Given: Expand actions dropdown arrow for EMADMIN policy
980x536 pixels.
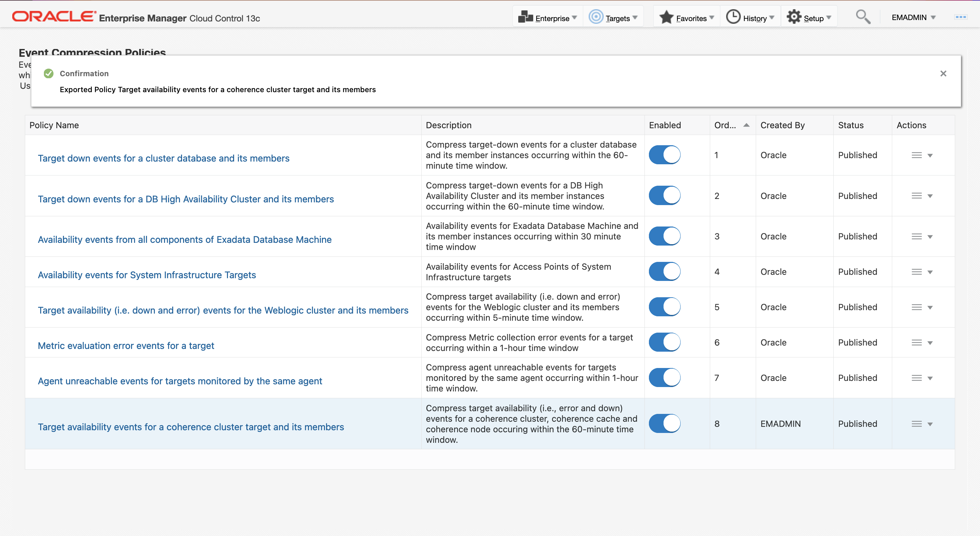Looking at the screenshot, I should (x=930, y=424).
